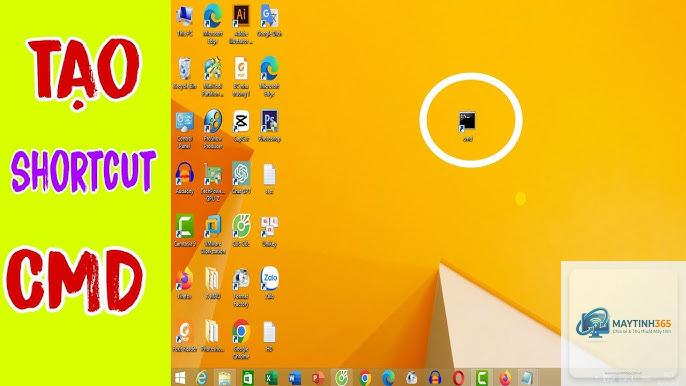Screen dimensions: 686x386
Task: Launch Word from the taskbar
Action: (294, 378)
